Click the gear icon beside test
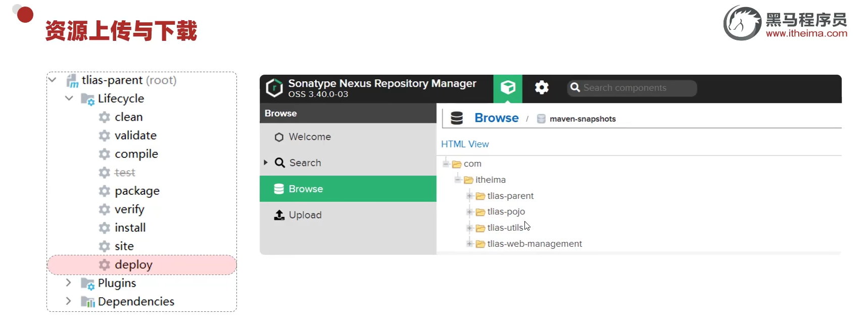Viewport: 868px width, 327px height. click(105, 173)
